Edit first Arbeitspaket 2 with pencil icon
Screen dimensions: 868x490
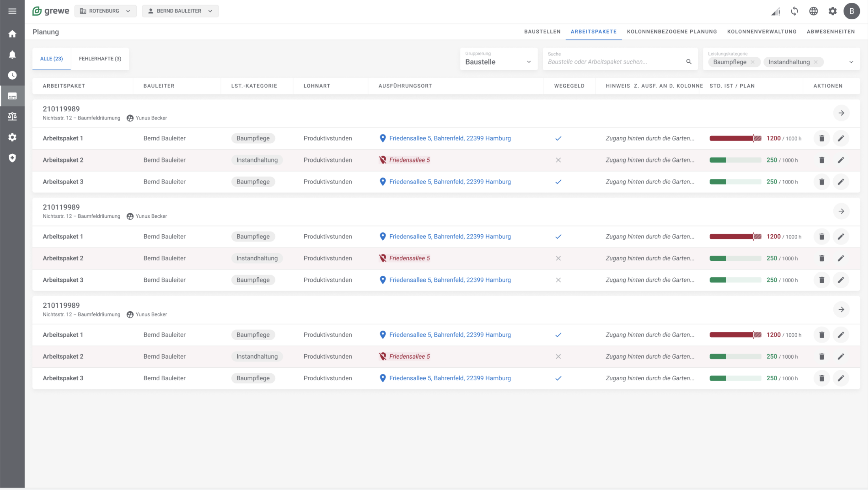point(840,160)
